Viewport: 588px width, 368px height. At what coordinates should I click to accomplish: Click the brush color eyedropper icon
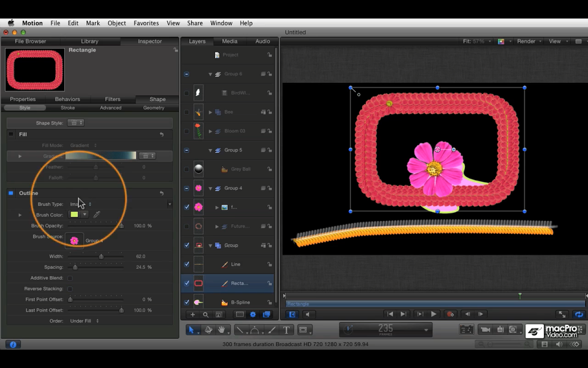pos(96,214)
